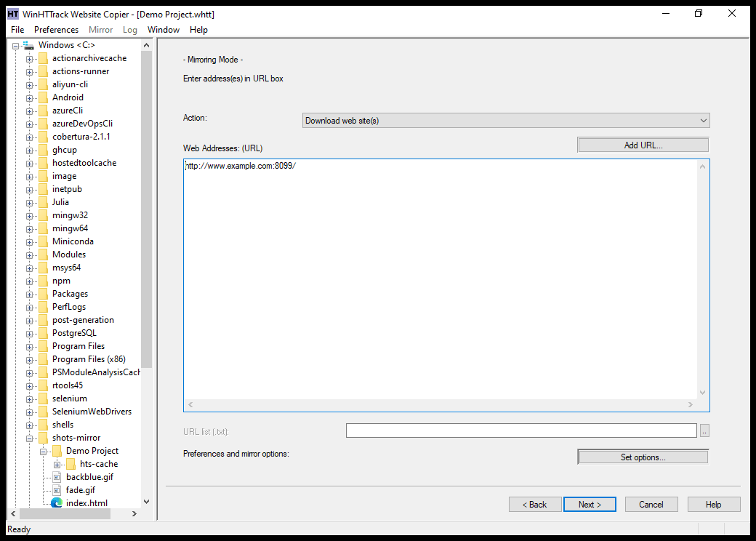Viewport: 756px width, 541px height.
Task: Click the Julia folder icon
Action: click(44, 202)
